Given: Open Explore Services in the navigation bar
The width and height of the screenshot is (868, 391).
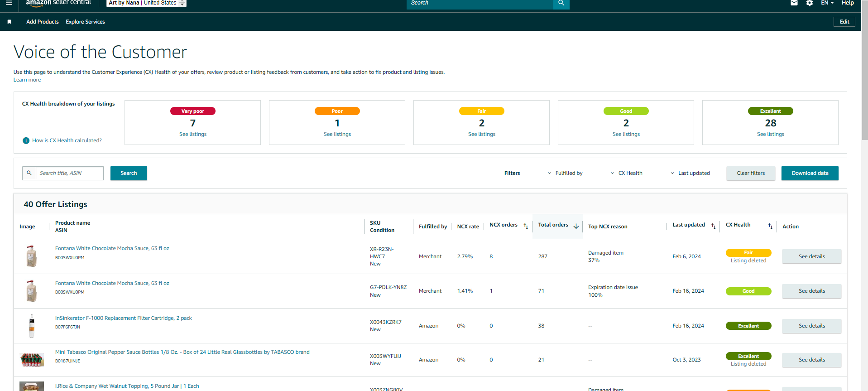Looking at the screenshot, I should [x=85, y=22].
